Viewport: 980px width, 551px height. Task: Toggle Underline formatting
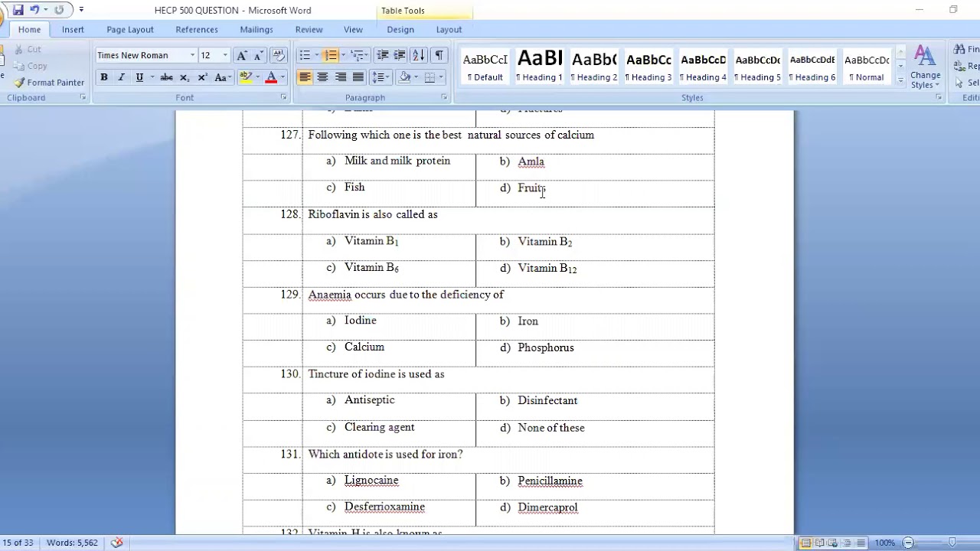coord(139,77)
